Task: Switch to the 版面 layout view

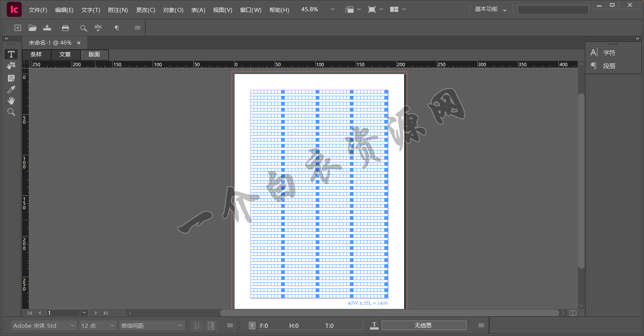Action: [x=94, y=54]
